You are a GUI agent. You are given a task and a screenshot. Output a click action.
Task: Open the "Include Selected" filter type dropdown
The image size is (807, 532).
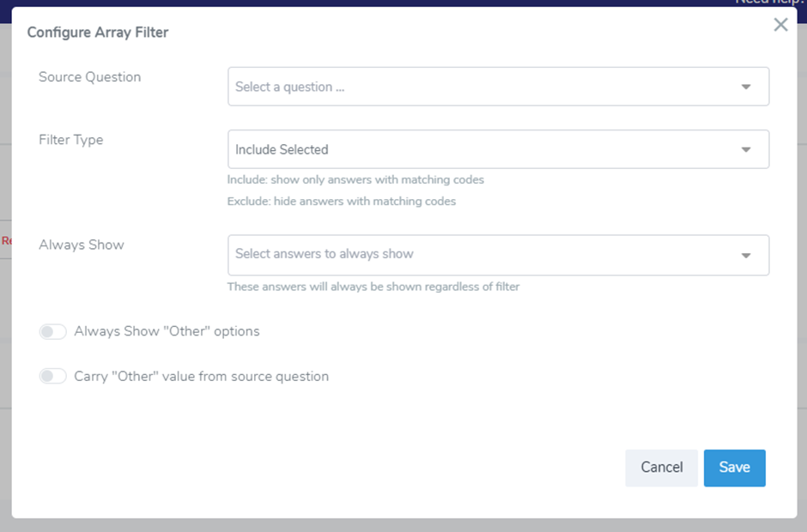[x=481, y=149]
